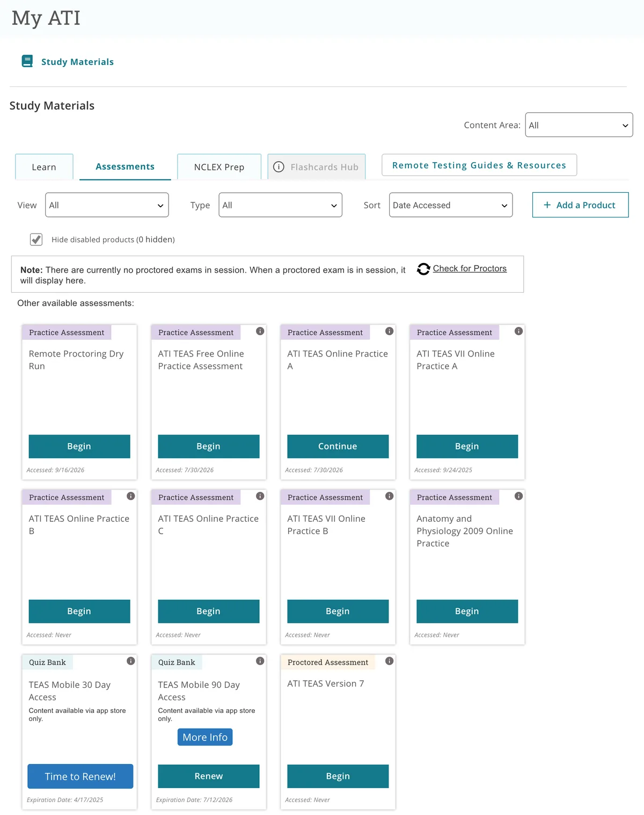
Task: Open info icon on ATI TEAS Online Practice C
Action: click(260, 496)
